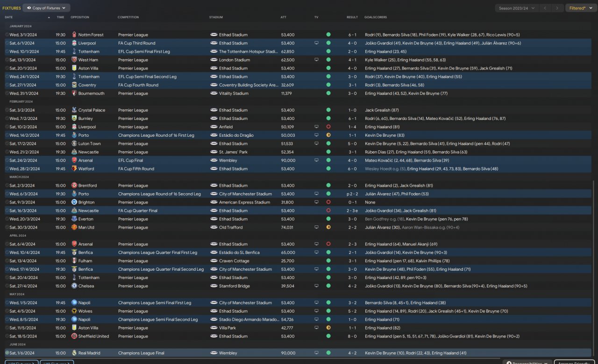598x364 pixels.
Task: Open the Copy of Fixtures view dropdown
Action: (x=46, y=8)
